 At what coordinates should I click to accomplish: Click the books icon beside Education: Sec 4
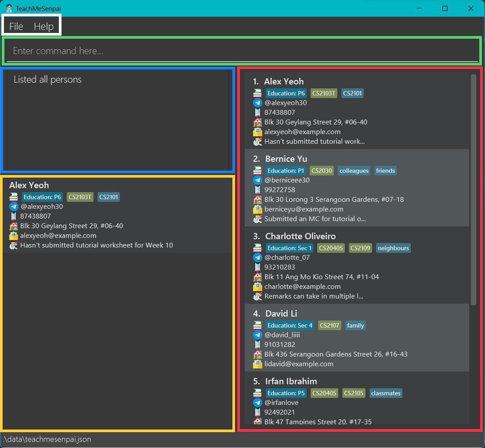257,325
